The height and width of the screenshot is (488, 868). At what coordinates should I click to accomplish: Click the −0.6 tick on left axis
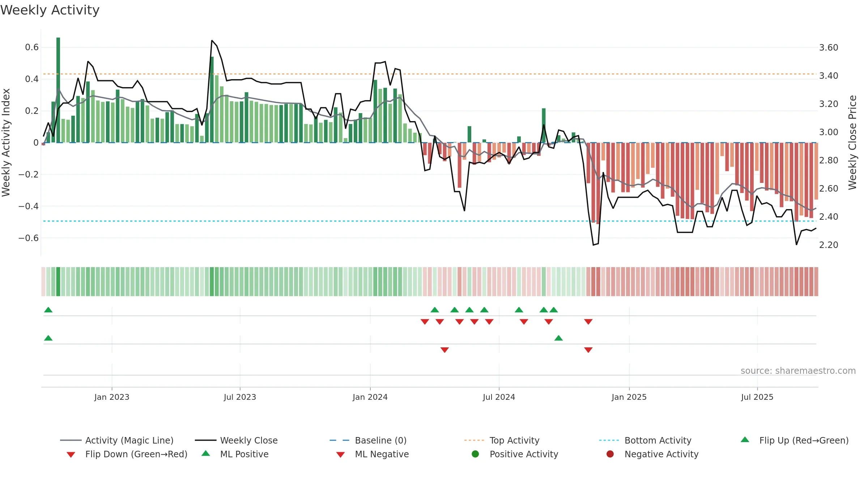point(28,238)
